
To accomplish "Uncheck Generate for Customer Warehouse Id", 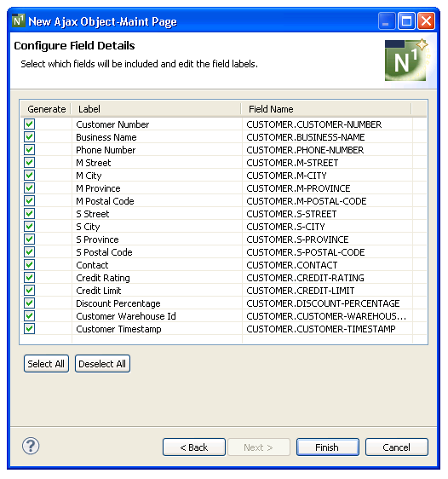I will (30, 316).
